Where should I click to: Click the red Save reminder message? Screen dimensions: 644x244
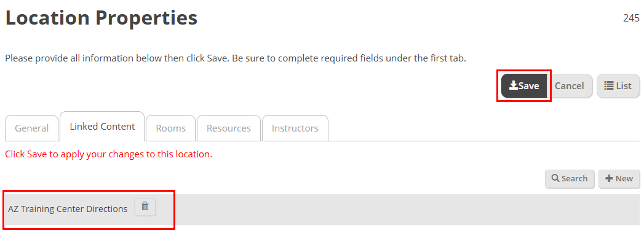point(108,154)
